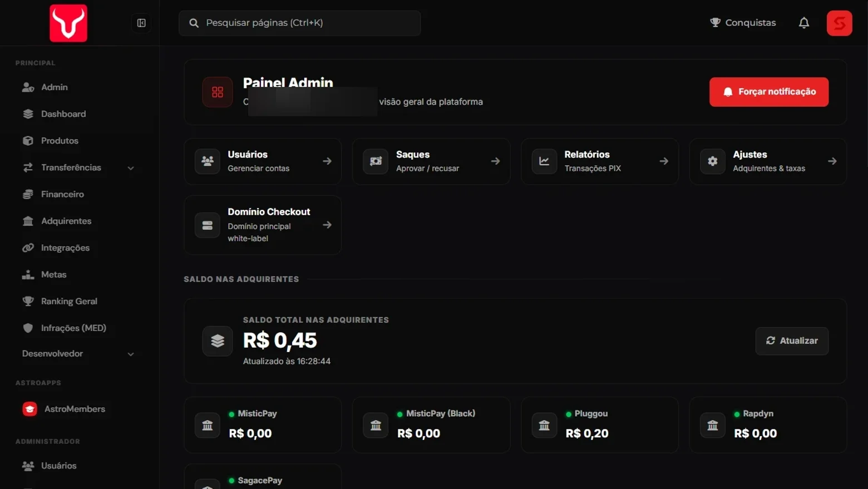The height and width of the screenshot is (489, 868).
Task: Expand the Desenvolvedor section chevron
Action: [x=131, y=354]
